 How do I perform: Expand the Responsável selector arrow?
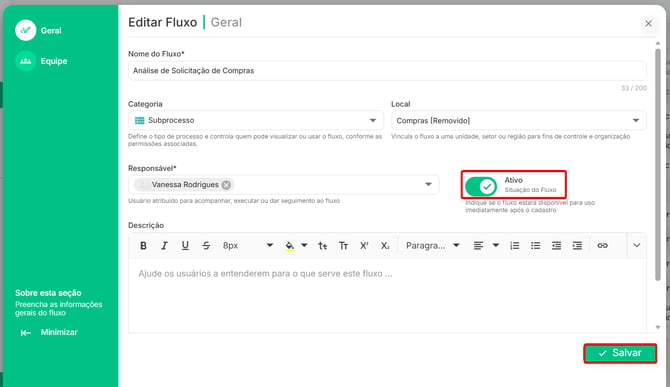click(428, 185)
